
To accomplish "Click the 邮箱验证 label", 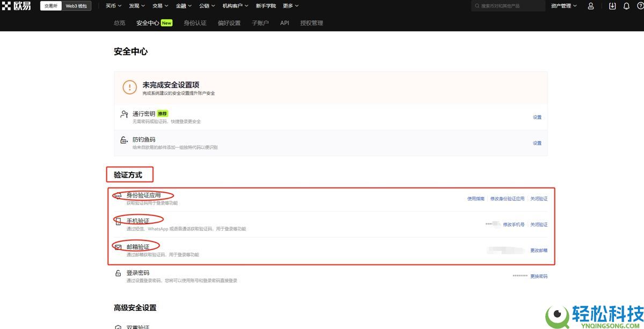I will [x=138, y=246].
